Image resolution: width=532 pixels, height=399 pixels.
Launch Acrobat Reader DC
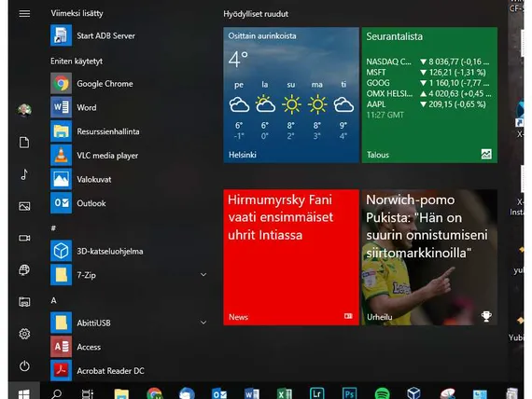[128, 370]
